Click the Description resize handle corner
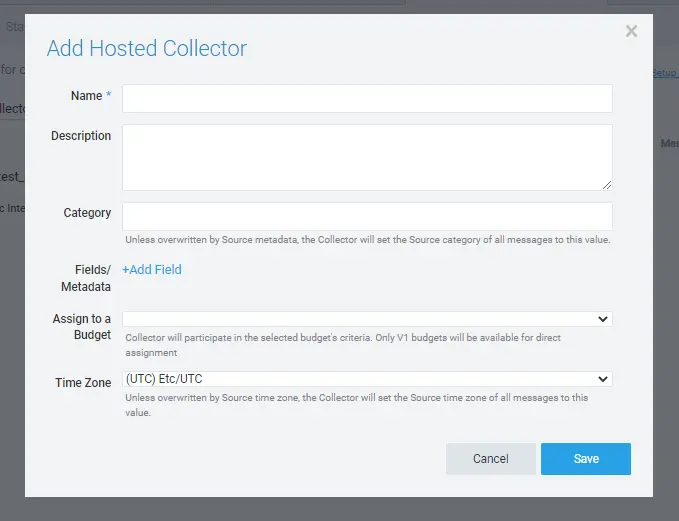679x521 pixels. coord(606,184)
